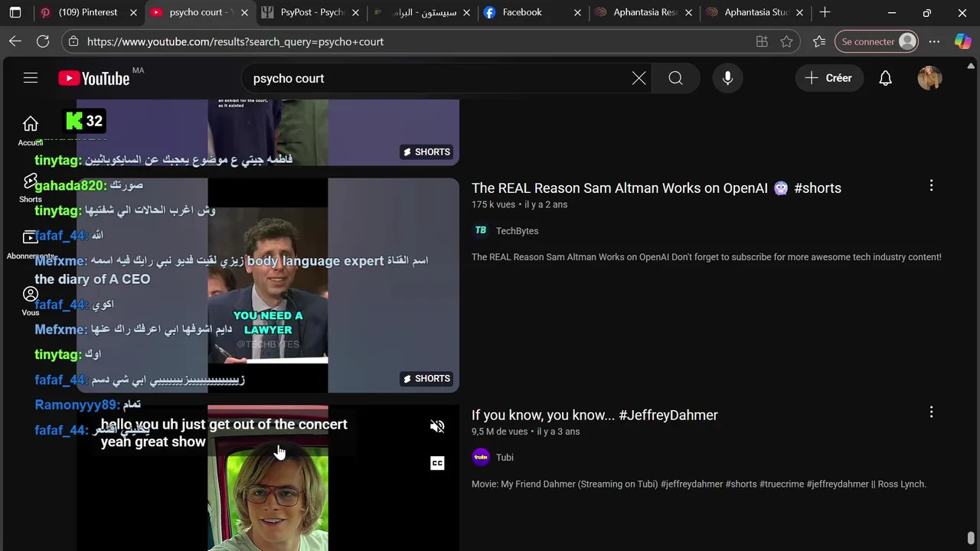Viewport: 980px width, 551px height.
Task: Play the top partially visible Shorts thumbnail
Action: (x=268, y=132)
